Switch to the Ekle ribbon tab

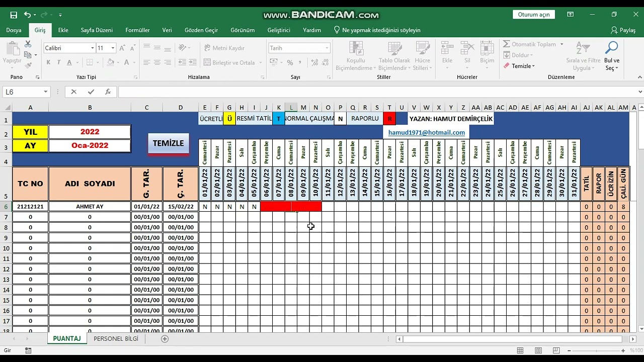point(63,30)
